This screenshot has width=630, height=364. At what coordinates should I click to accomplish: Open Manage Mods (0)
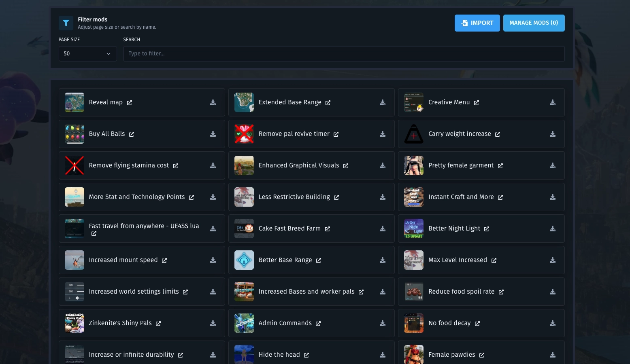(x=534, y=23)
